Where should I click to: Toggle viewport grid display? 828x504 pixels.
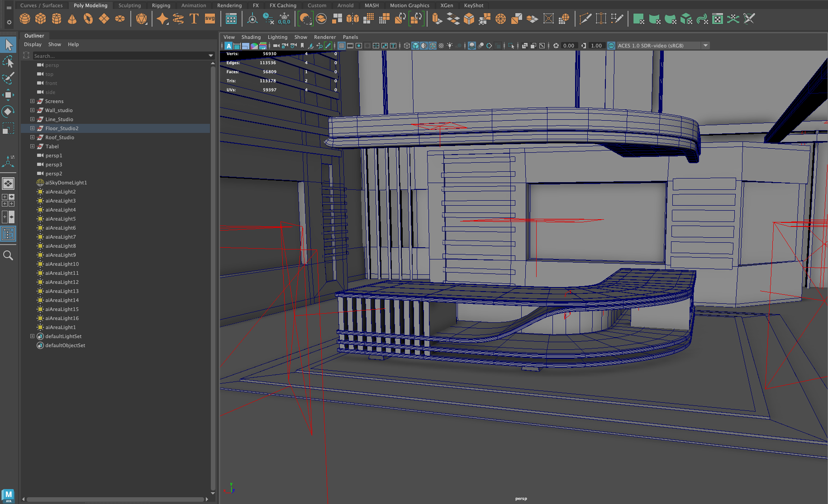342,46
